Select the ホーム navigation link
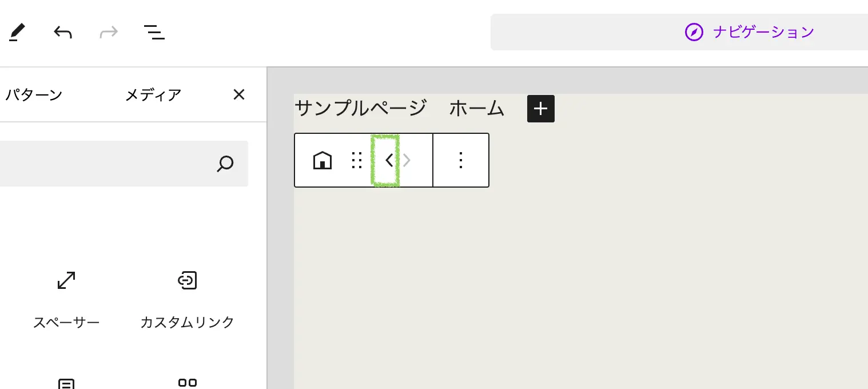The height and width of the screenshot is (389, 868). 477,108
